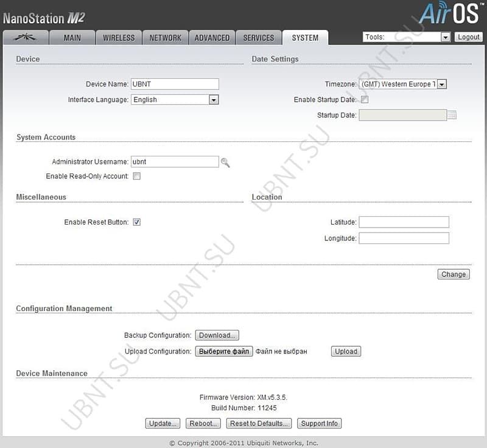Image resolution: width=487 pixels, height=448 pixels.
Task: Click the Ubiquiti Networks copyright text
Action: [x=244, y=443]
